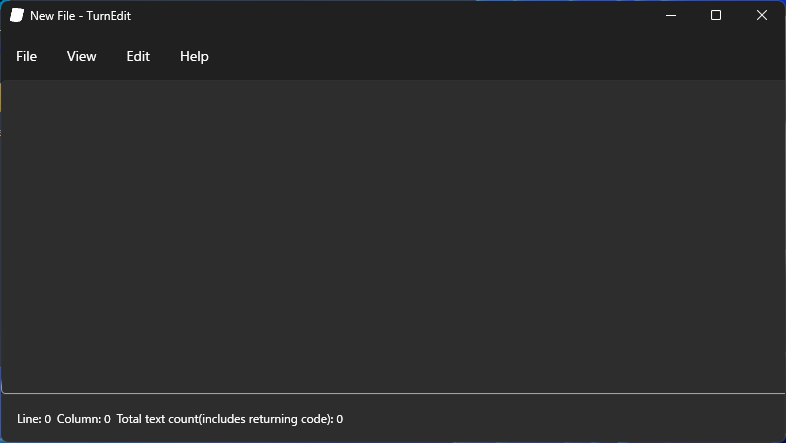
Task: Click the Total text count status label
Action: (x=229, y=419)
